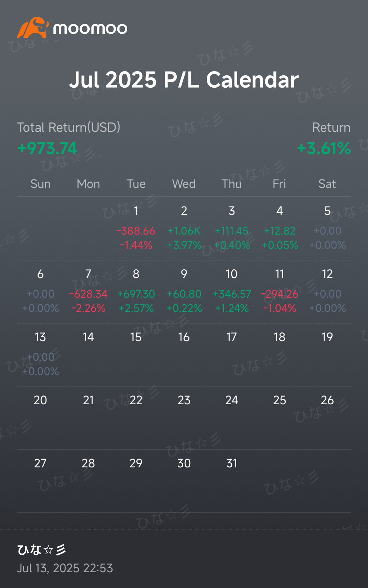Select the +973.74 total return value
The height and width of the screenshot is (588, 368).
tap(47, 148)
